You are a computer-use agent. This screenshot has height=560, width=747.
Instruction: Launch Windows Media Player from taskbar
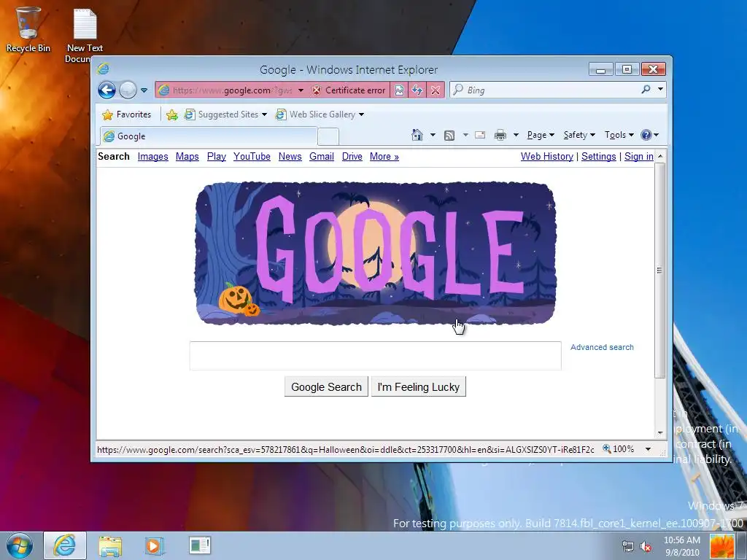(x=154, y=545)
